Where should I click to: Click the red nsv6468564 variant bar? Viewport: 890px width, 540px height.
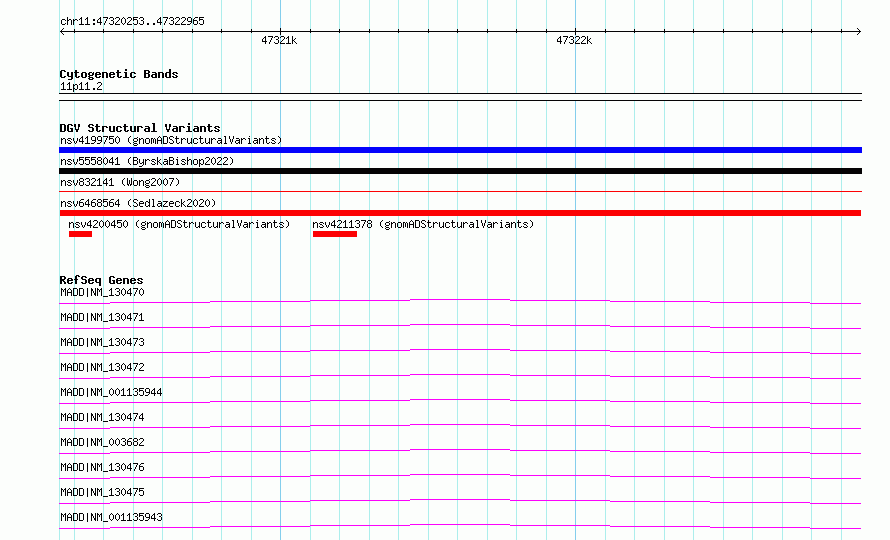tap(460, 213)
